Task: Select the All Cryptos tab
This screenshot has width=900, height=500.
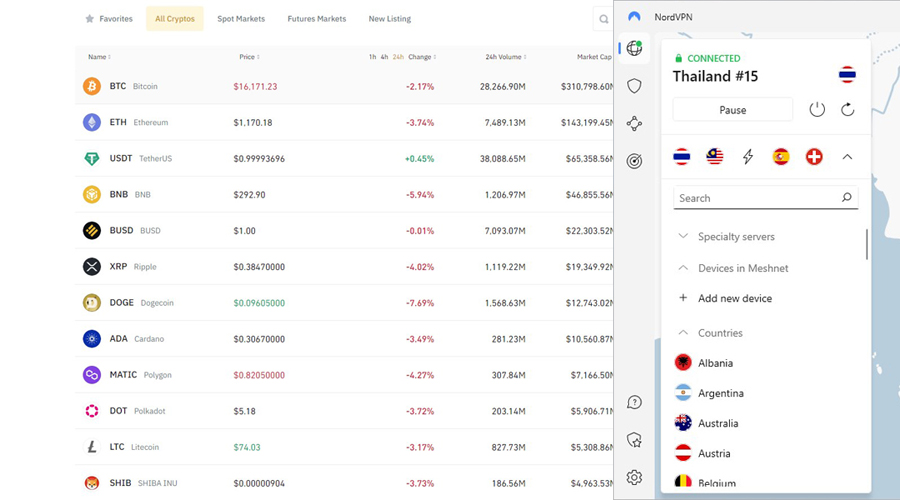Action: tap(174, 19)
